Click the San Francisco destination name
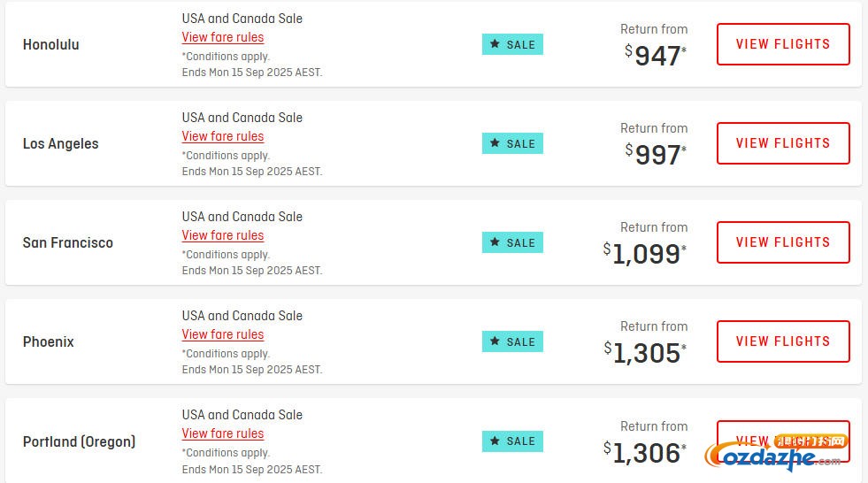The image size is (868, 483). coord(68,242)
